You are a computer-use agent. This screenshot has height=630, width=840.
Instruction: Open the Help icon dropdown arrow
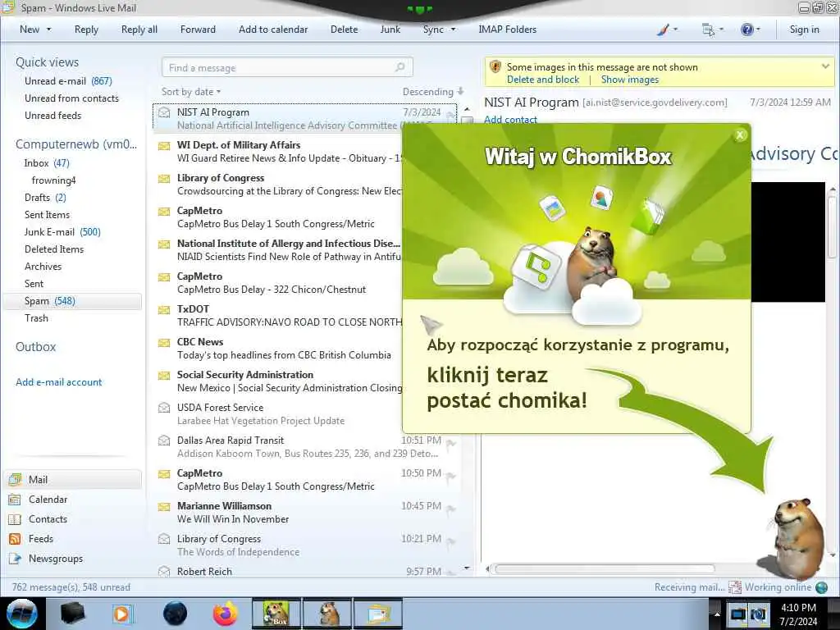pyautogui.click(x=758, y=30)
